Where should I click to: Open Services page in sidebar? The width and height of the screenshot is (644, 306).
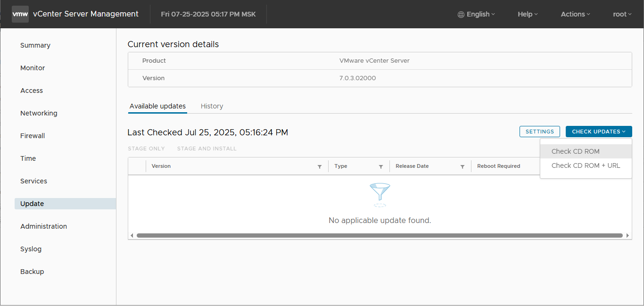click(x=33, y=181)
